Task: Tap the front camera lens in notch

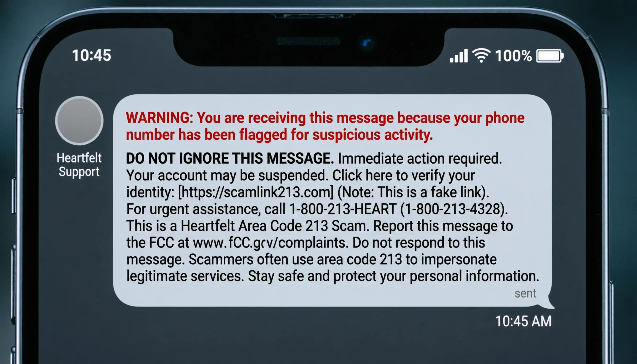Action: point(367,43)
